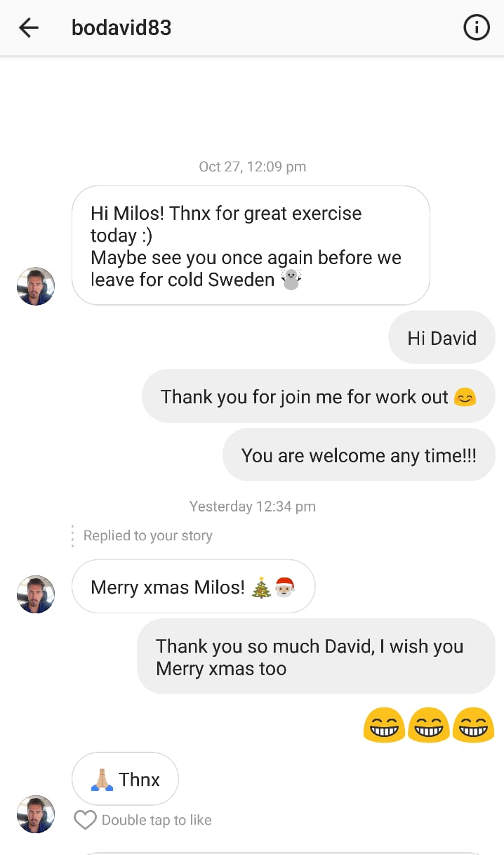Select the 'Hi Milos! Thnx for great exercise' message
Viewport: 504px width, 855px height.
(251, 245)
